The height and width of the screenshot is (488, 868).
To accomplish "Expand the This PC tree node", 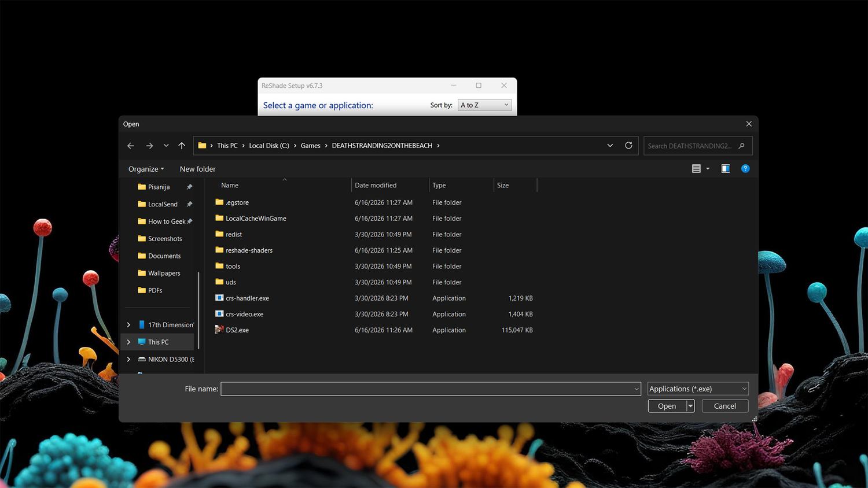I will tap(128, 342).
